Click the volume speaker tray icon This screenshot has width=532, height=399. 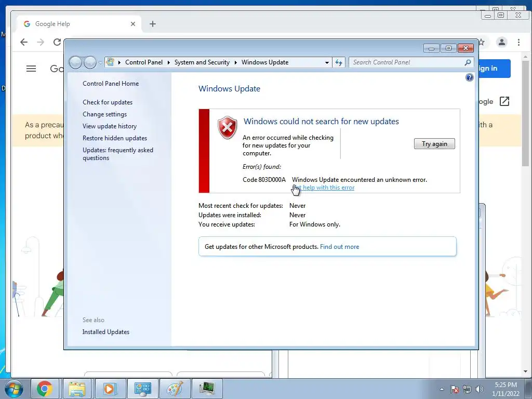click(480, 389)
